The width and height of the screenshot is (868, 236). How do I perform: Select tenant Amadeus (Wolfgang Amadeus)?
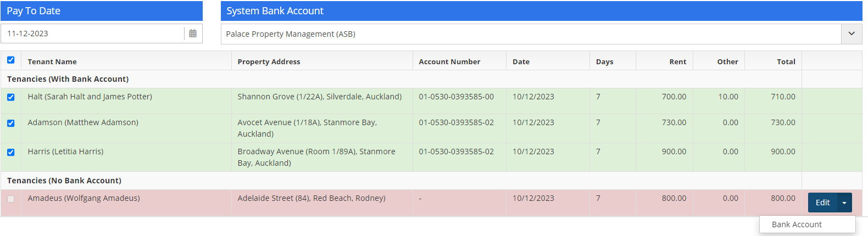[x=84, y=198]
